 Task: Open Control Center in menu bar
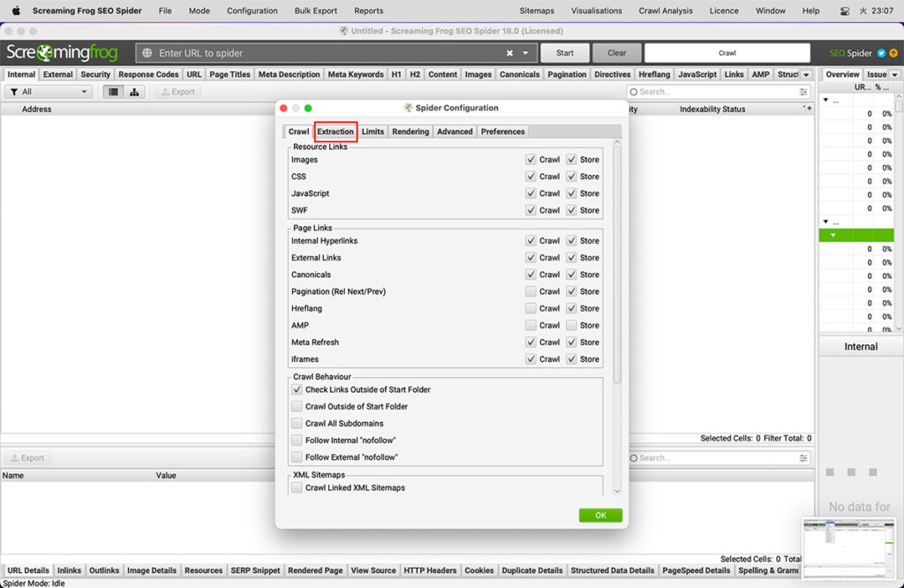coord(845,11)
